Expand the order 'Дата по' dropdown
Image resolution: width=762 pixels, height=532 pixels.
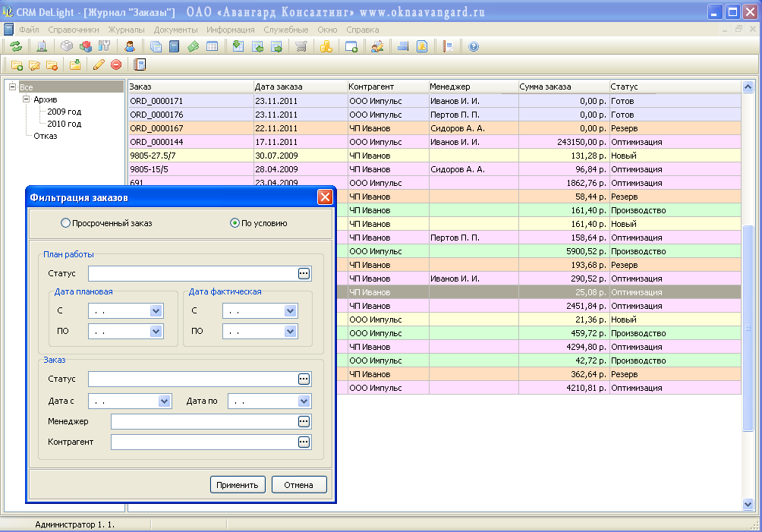(304, 401)
